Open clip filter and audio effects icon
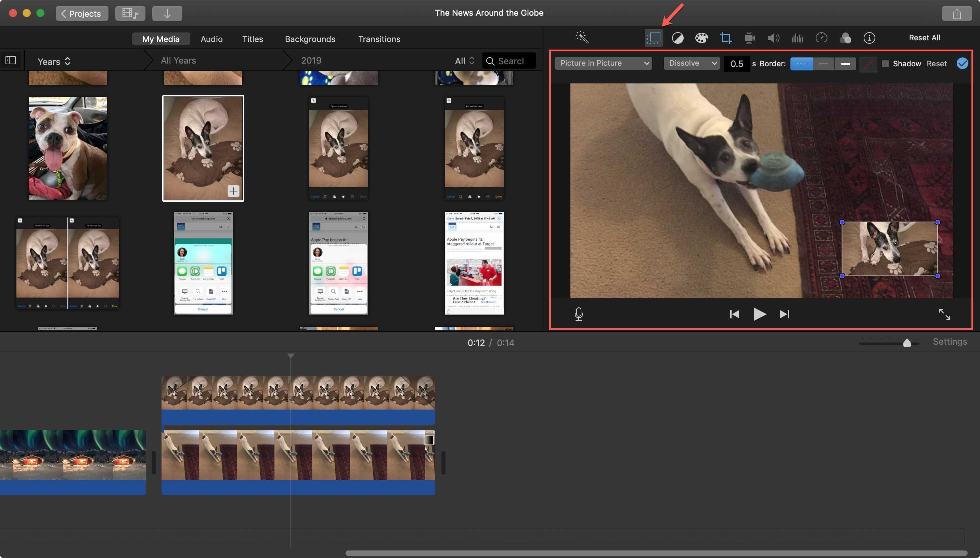 coord(845,38)
